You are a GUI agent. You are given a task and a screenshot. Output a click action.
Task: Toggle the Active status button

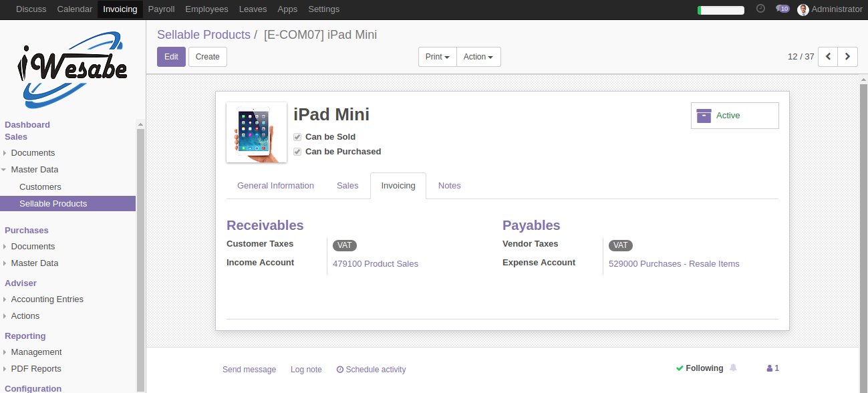(x=734, y=116)
